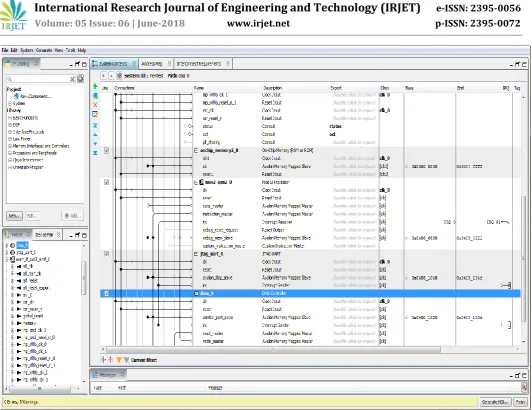Click the green Add component plus icon
This screenshot has height=410, width=532.
(x=95, y=86)
